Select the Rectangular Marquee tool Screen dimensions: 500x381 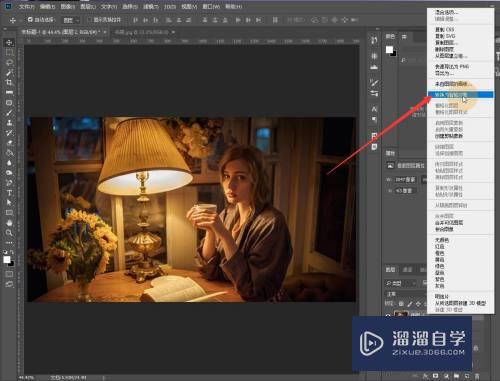click(x=9, y=52)
